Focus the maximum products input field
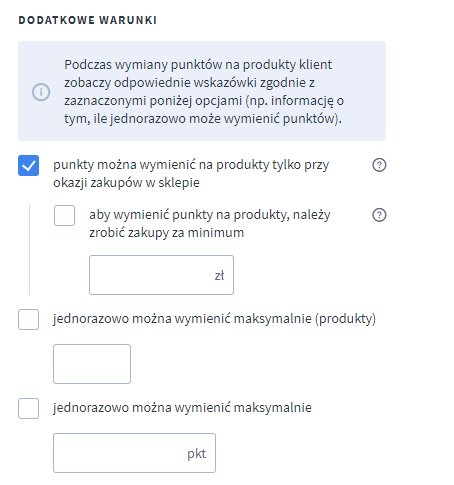The width and height of the screenshot is (454, 485). coord(92,364)
